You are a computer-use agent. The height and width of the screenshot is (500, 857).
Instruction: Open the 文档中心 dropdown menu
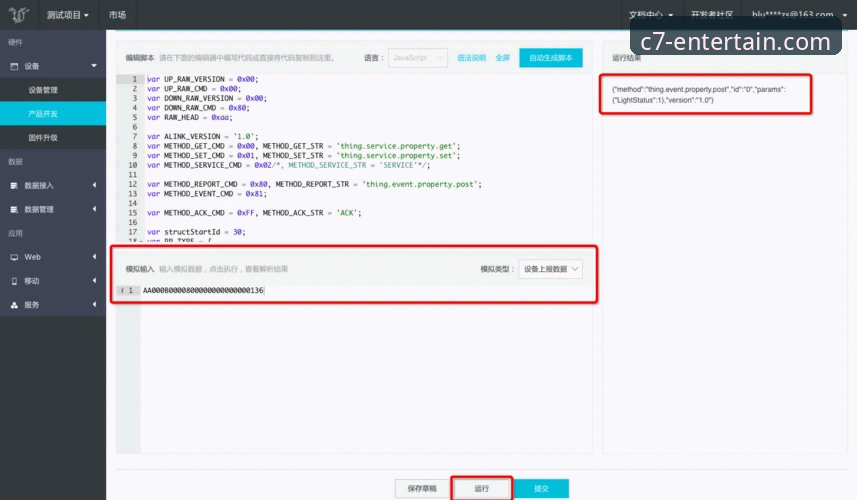pos(650,15)
